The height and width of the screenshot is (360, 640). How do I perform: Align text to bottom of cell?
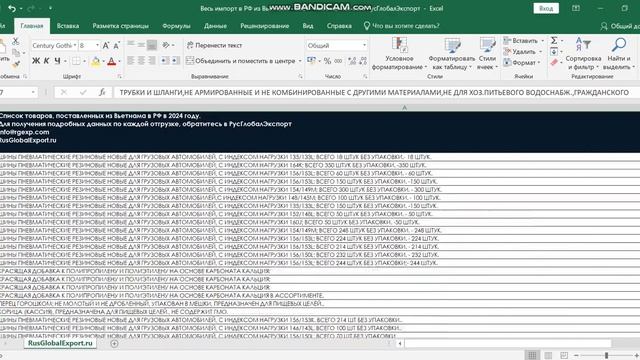(x=151, y=45)
